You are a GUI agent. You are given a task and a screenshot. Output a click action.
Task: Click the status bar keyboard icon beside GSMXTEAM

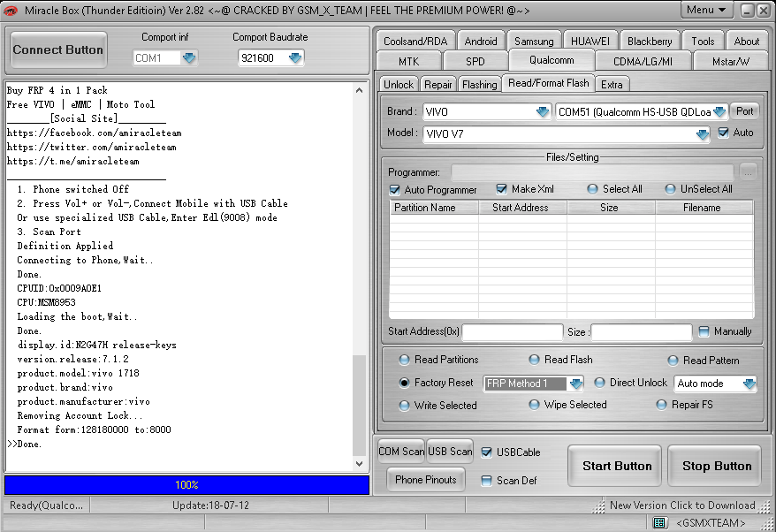[659, 522]
